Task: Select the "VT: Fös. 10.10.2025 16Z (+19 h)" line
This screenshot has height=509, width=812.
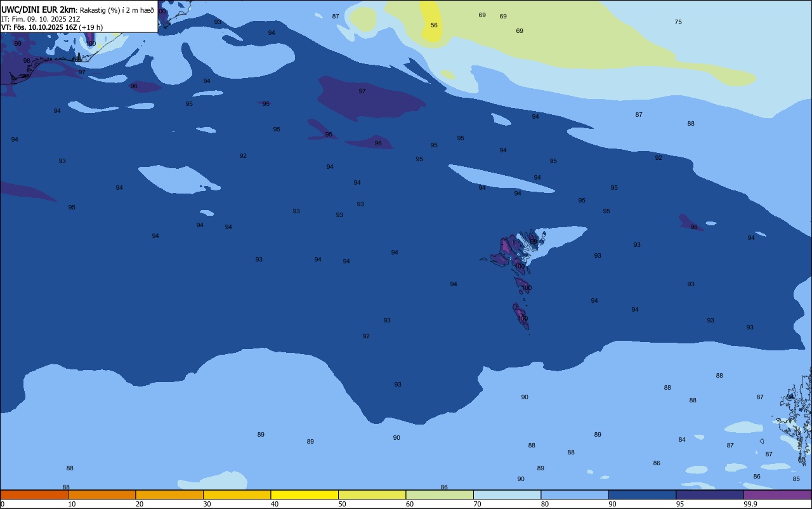Action: pos(52,27)
